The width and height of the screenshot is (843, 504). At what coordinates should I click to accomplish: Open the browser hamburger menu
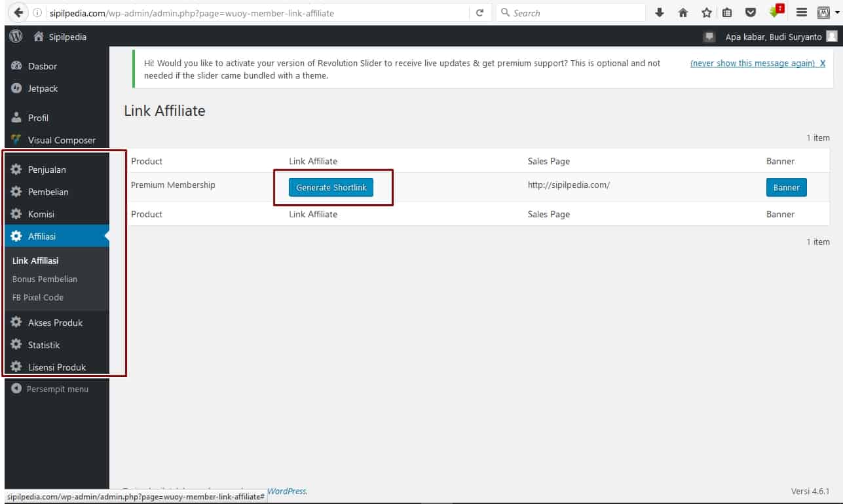pos(801,12)
